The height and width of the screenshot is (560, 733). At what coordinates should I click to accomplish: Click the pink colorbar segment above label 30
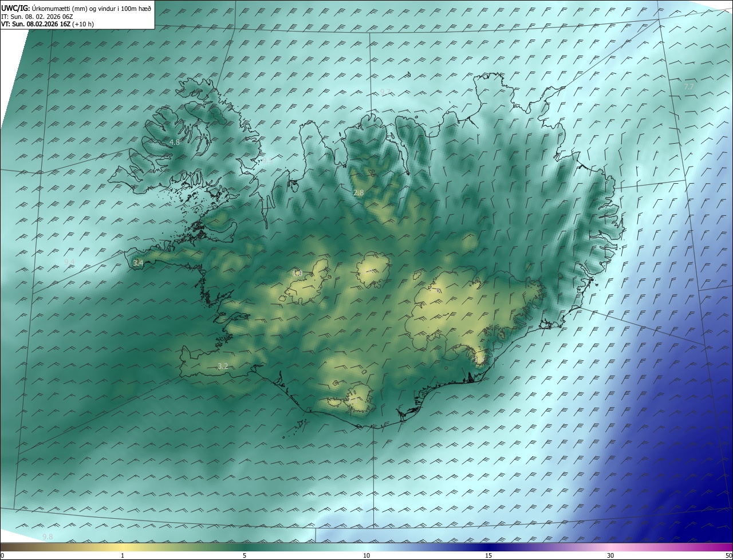(x=610, y=547)
